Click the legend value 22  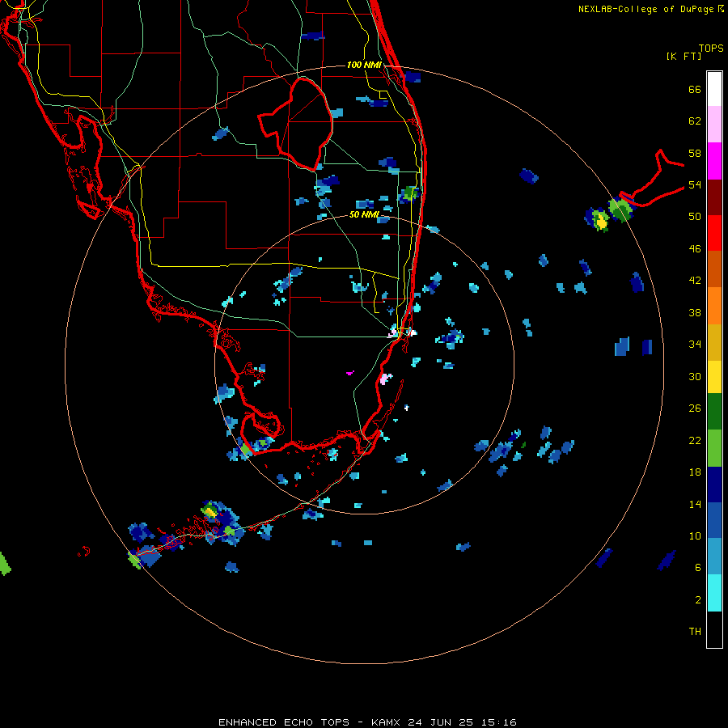[695, 440]
